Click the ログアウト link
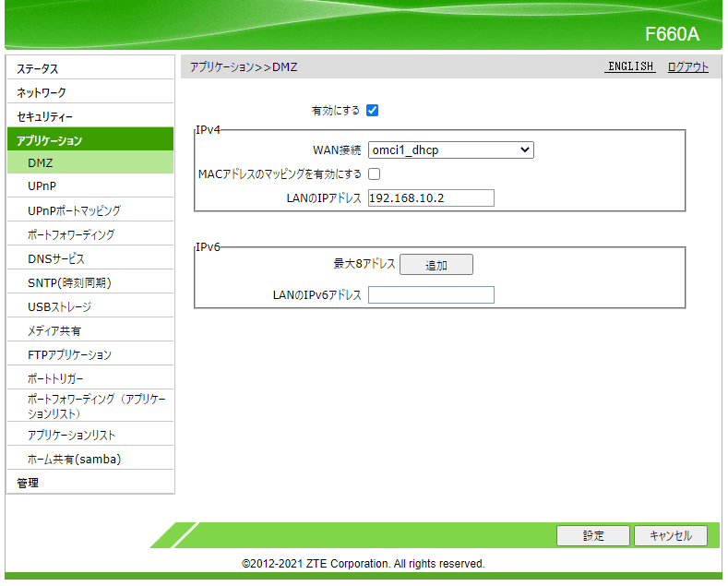 687,67
